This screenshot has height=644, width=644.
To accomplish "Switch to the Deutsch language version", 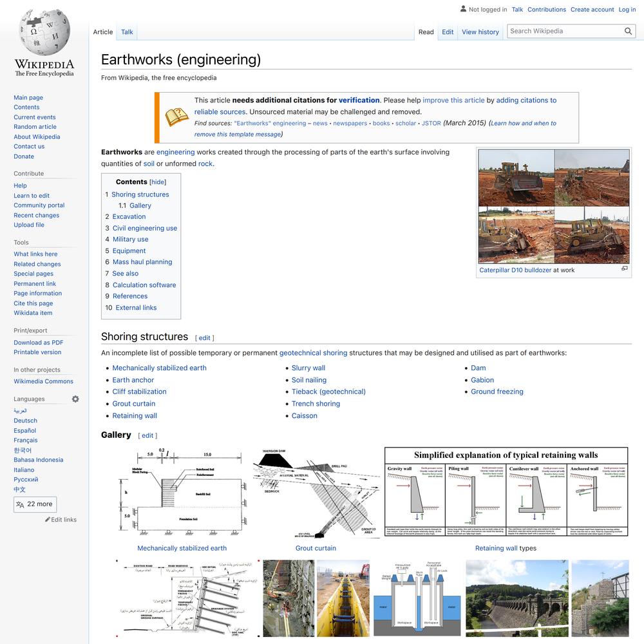I will pyautogui.click(x=25, y=421).
